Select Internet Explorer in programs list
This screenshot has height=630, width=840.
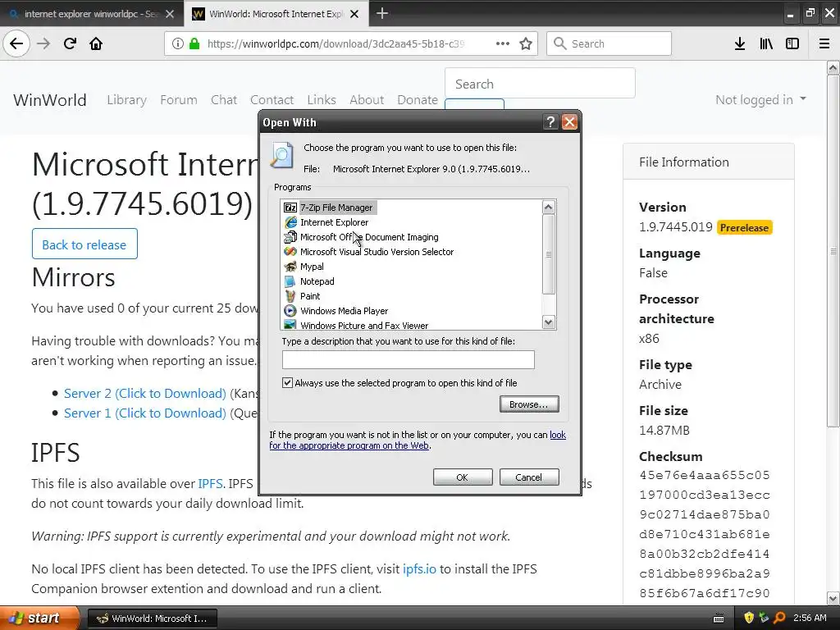tap(335, 221)
